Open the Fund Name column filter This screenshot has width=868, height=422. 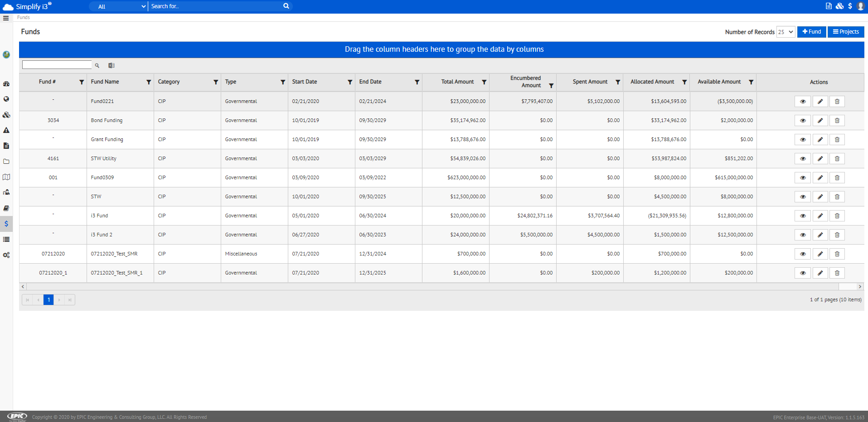tap(149, 82)
